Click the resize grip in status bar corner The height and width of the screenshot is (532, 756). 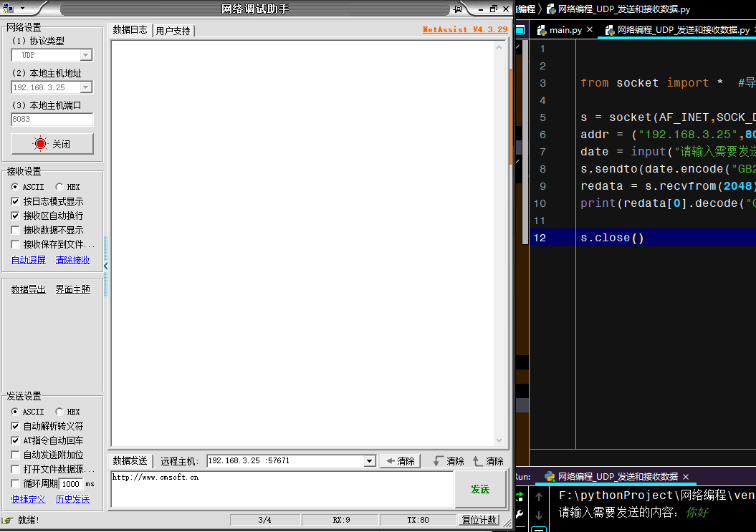click(507, 523)
